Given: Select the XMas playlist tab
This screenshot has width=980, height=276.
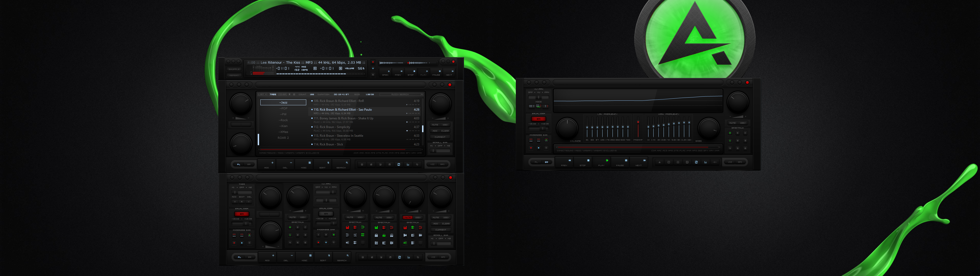Looking at the screenshot, I should (284, 132).
